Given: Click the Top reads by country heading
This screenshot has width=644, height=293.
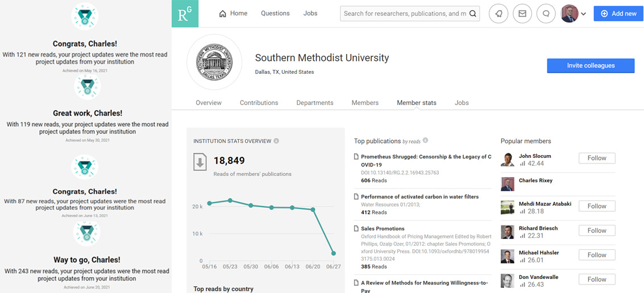Looking at the screenshot, I should coord(223,289).
